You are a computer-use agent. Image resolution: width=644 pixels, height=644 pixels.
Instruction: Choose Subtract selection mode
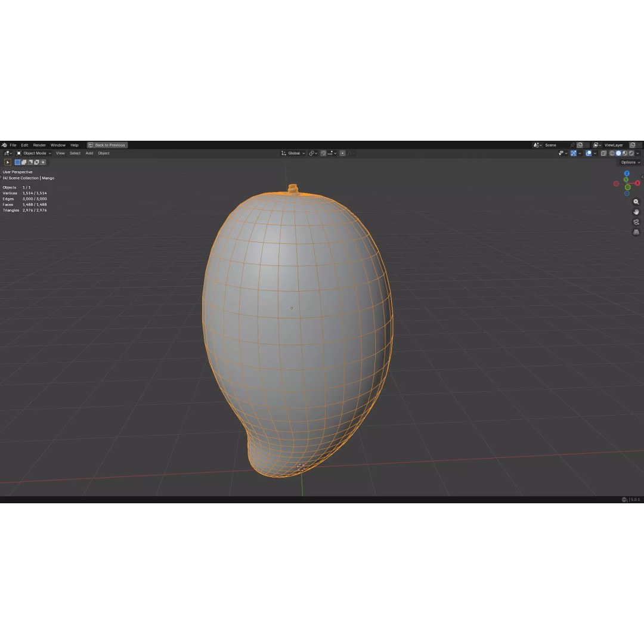pyautogui.click(x=30, y=162)
